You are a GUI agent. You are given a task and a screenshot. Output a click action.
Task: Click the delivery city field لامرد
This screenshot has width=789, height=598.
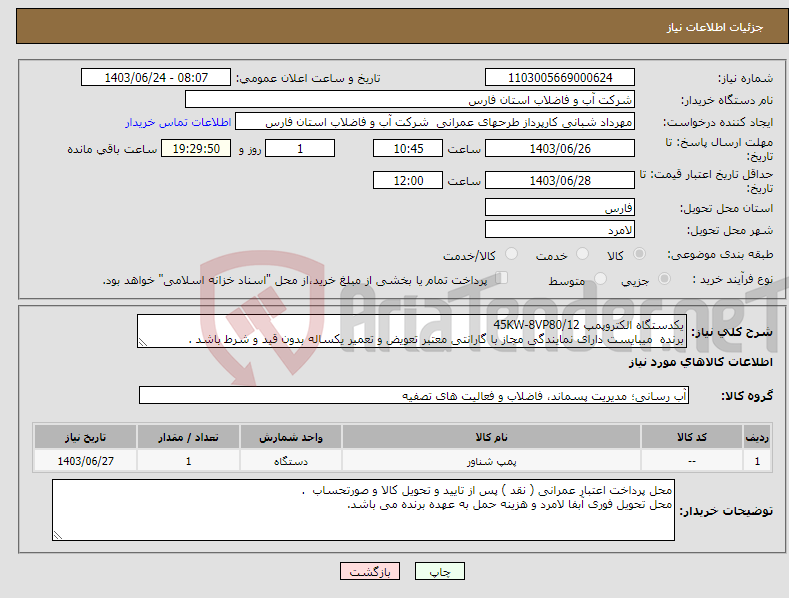(560, 230)
